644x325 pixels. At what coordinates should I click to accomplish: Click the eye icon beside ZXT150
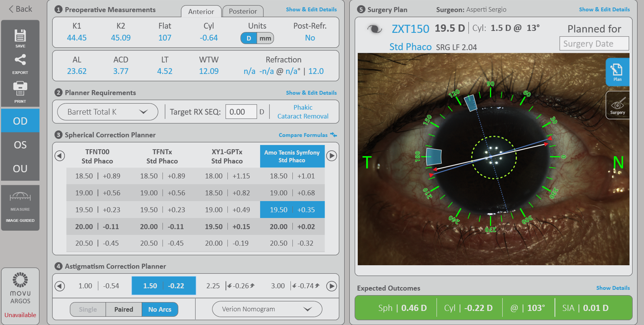click(x=374, y=29)
